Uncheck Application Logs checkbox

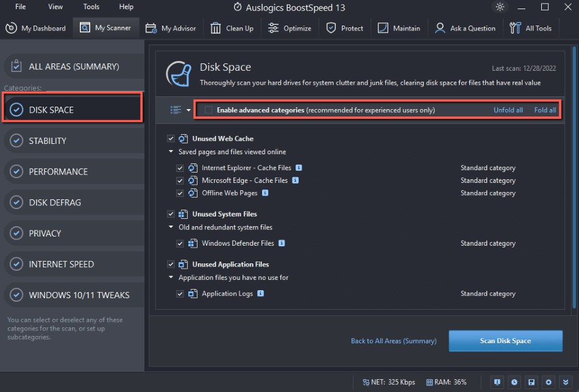click(x=180, y=293)
